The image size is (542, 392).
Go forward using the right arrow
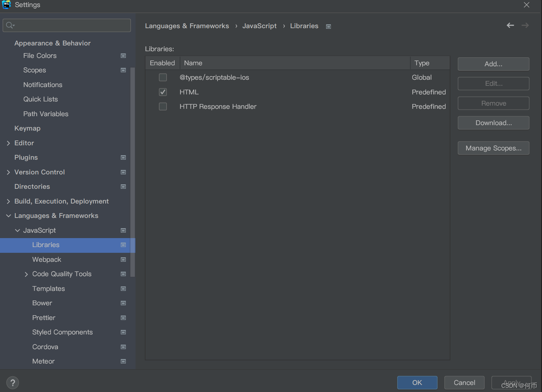[525, 25]
